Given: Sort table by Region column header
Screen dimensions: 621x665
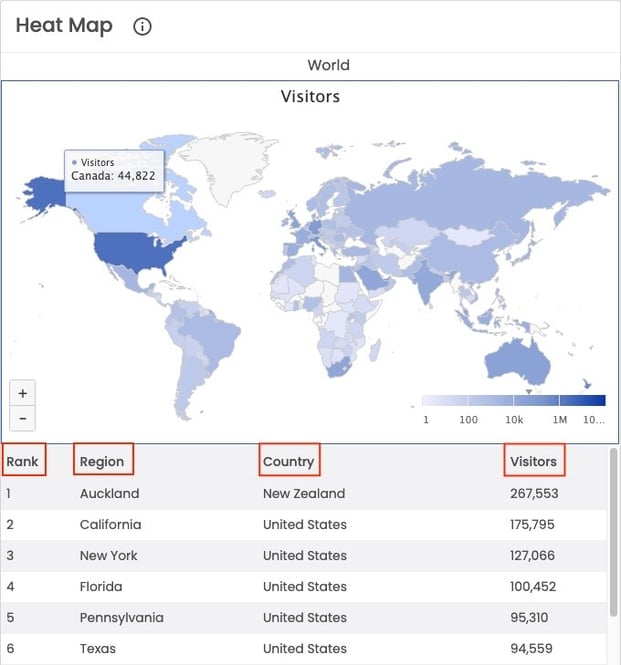Looking at the screenshot, I should coord(103,461).
